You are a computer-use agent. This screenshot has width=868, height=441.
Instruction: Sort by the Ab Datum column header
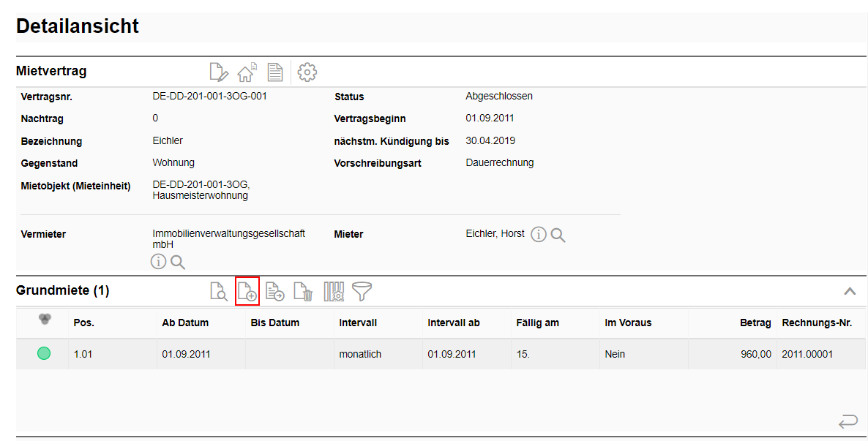click(x=185, y=323)
